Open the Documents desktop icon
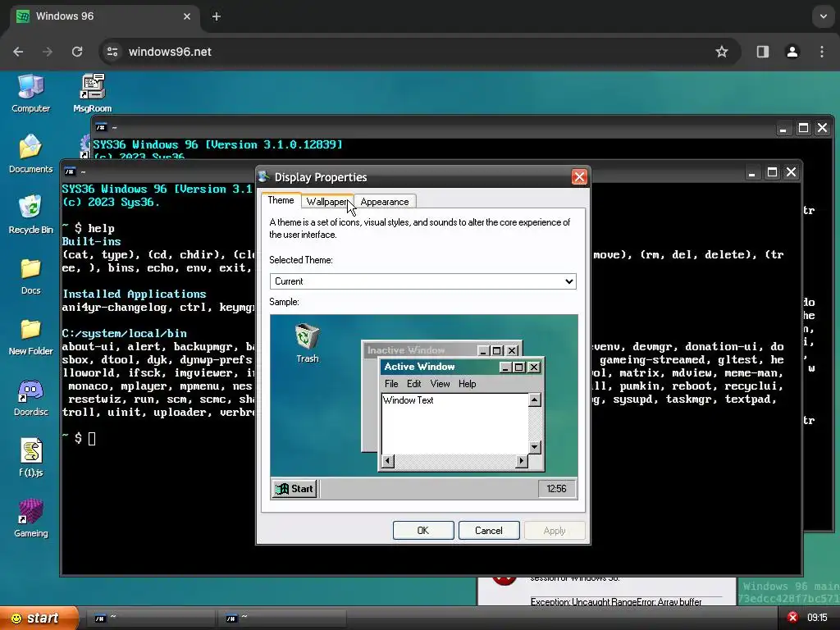Screen dimensions: 840x630 click(x=30, y=154)
